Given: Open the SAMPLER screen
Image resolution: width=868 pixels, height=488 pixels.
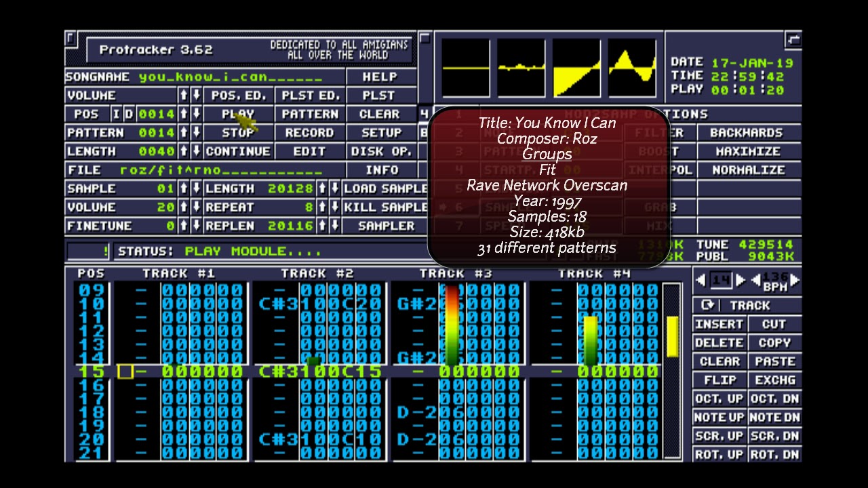Looking at the screenshot, I should [385, 226].
